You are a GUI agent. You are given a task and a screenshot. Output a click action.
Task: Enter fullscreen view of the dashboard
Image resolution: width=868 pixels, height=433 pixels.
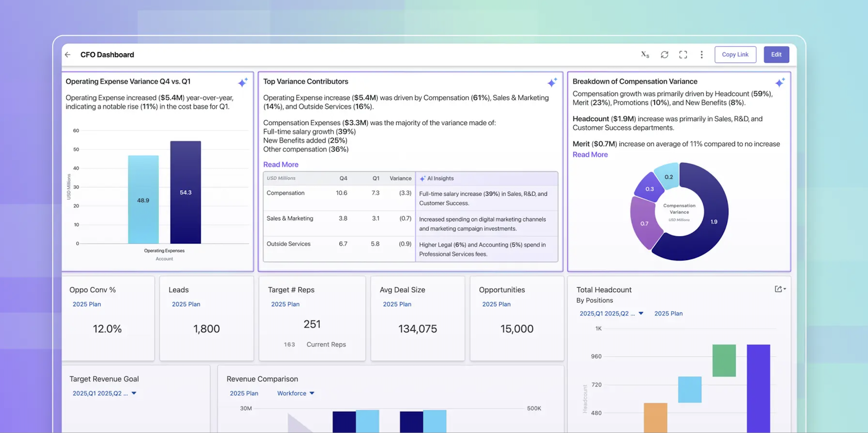683,54
